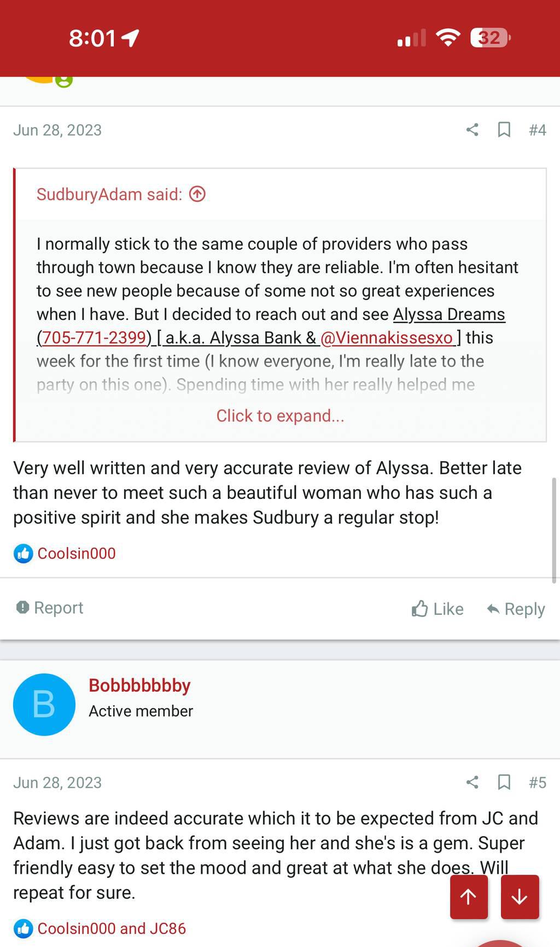Open permalink for post #5
560x947 pixels.
point(537,782)
